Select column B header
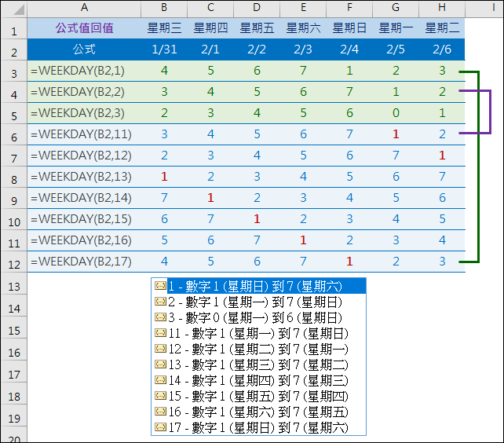The height and width of the screenshot is (443, 504). (x=164, y=8)
